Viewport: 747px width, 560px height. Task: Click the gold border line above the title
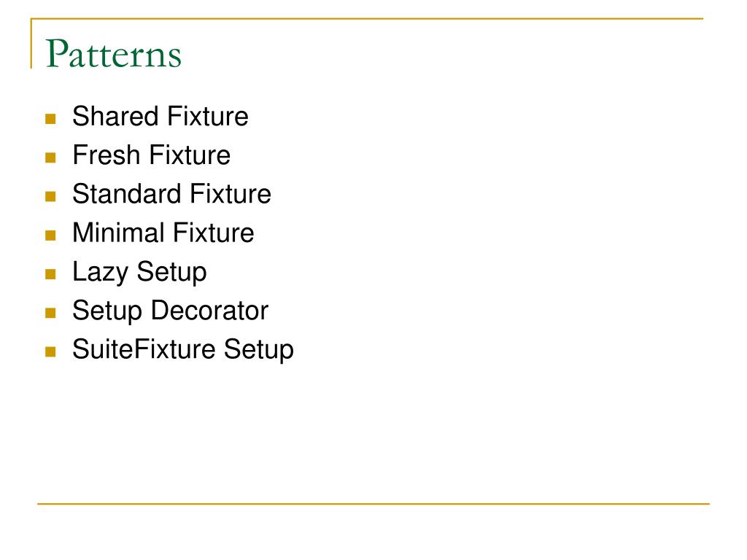point(367,18)
